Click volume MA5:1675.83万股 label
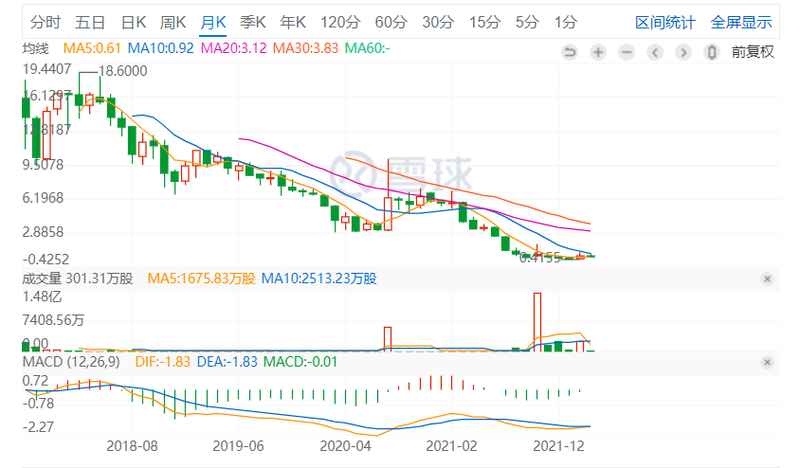 coord(201,279)
